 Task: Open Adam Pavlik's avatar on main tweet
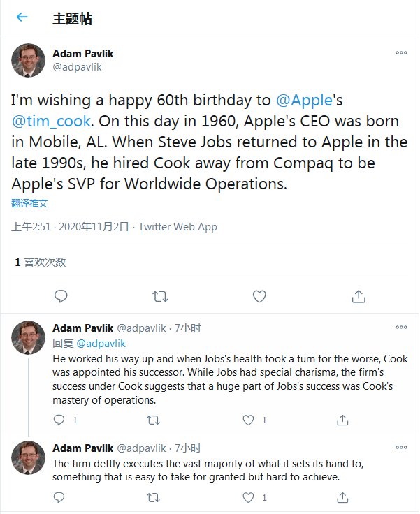click(28, 60)
